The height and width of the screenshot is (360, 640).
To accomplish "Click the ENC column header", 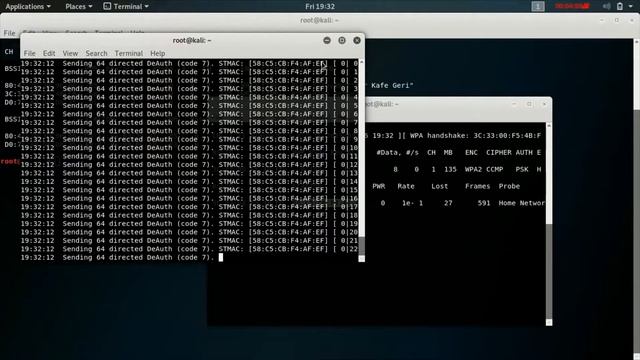I will 471,153.
